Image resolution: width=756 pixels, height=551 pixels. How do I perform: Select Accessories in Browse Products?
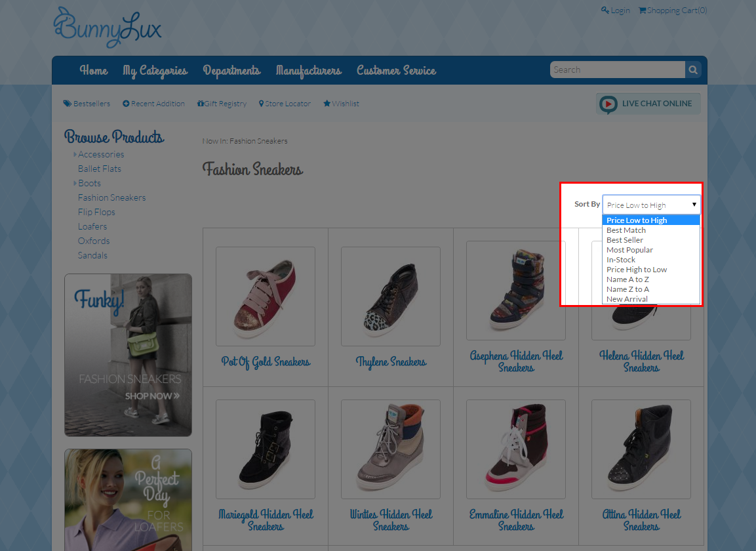click(x=101, y=154)
